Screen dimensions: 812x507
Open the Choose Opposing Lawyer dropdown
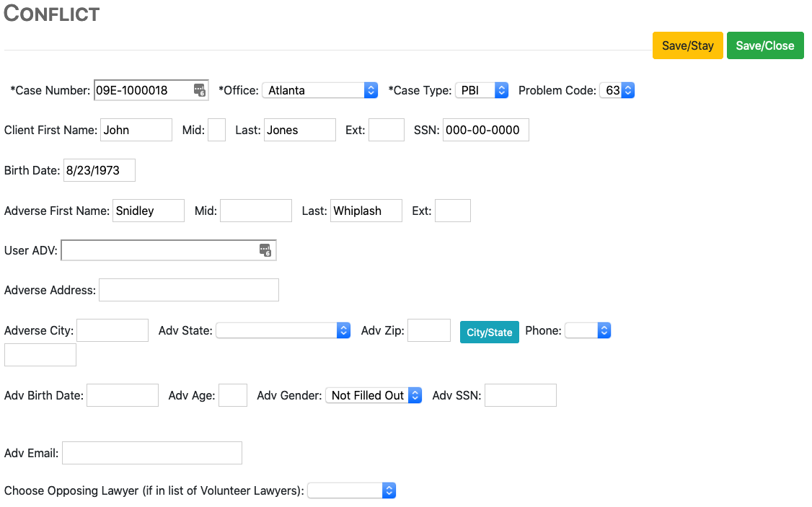coord(352,490)
